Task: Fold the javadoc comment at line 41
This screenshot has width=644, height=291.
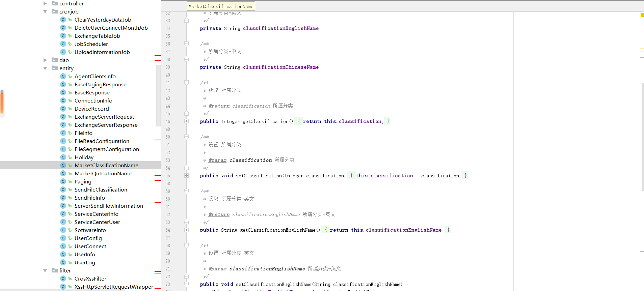Action: [186, 82]
